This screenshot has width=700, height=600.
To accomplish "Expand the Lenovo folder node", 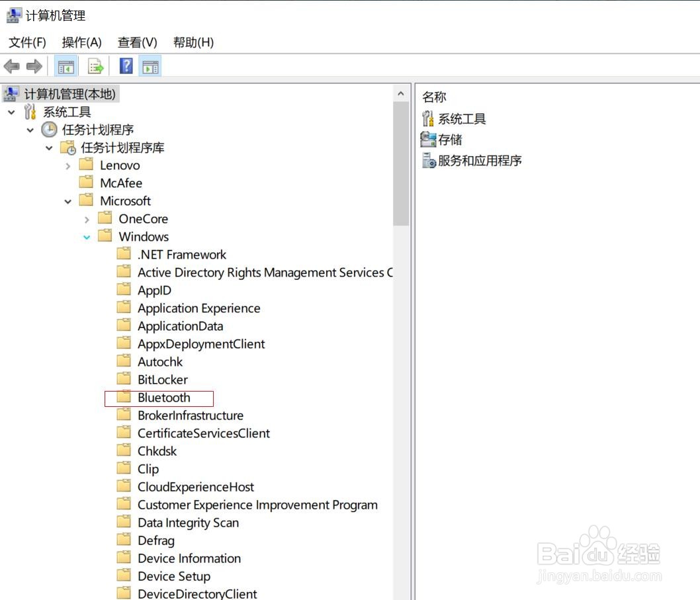I will click(68, 166).
